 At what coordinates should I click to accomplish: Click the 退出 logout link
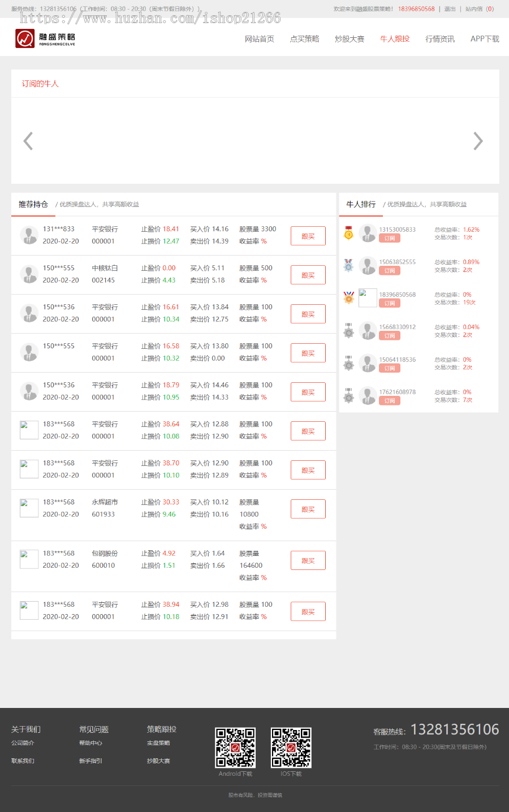click(x=450, y=9)
